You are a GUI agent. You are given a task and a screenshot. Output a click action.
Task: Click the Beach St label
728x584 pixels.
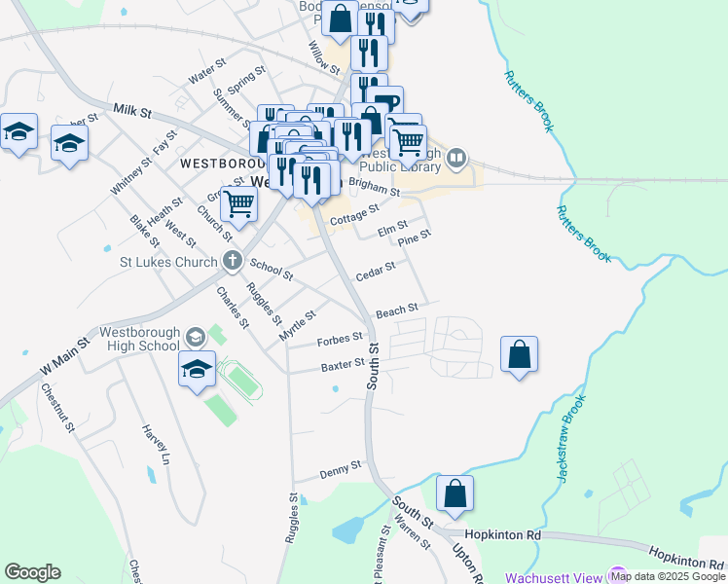click(x=397, y=310)
